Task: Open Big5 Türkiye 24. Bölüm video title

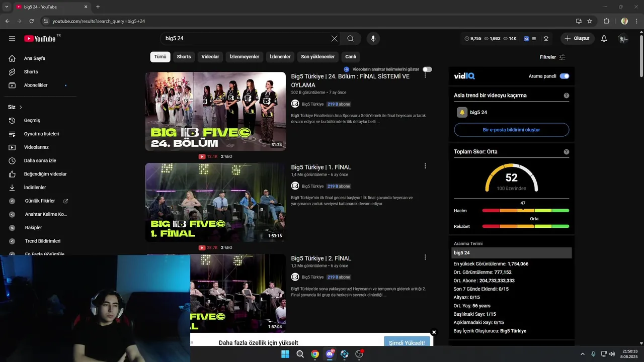Action: (350, 80)
